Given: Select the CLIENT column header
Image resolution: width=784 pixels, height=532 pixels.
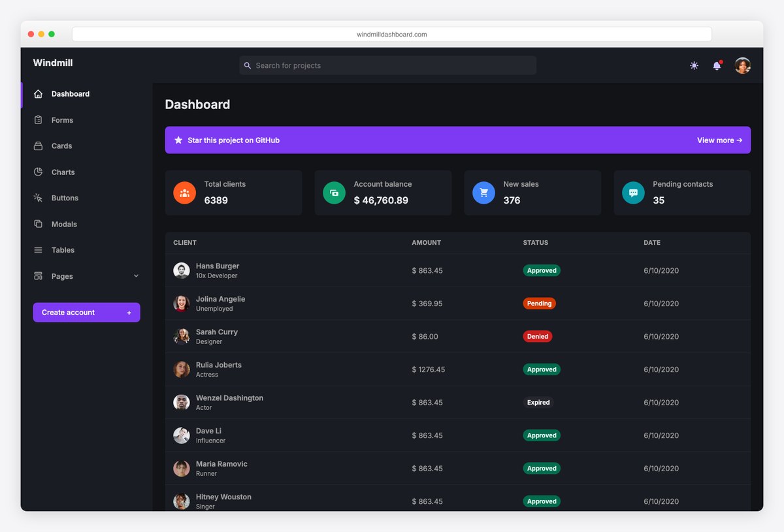Looking at the screenshot, I should point(185,243).
